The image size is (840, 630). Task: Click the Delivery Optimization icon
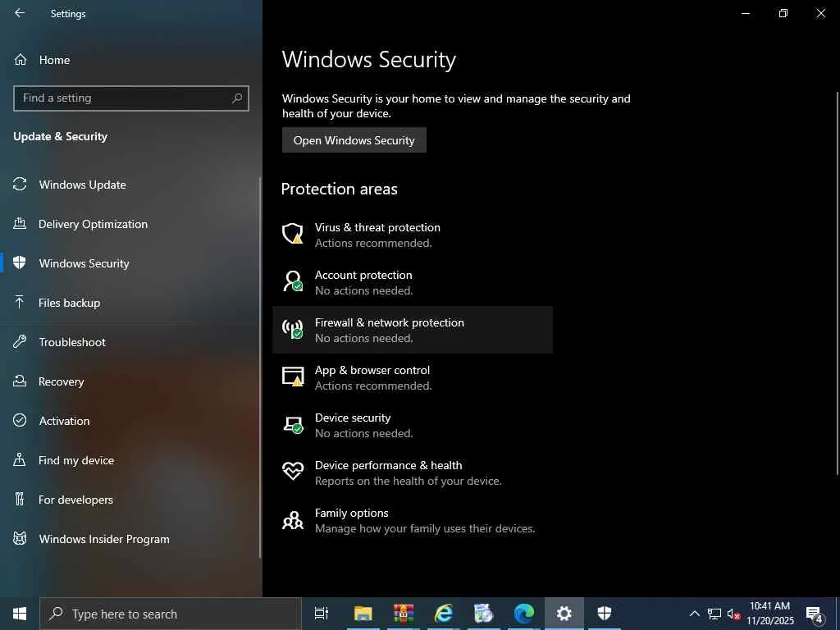coord(20,223)
